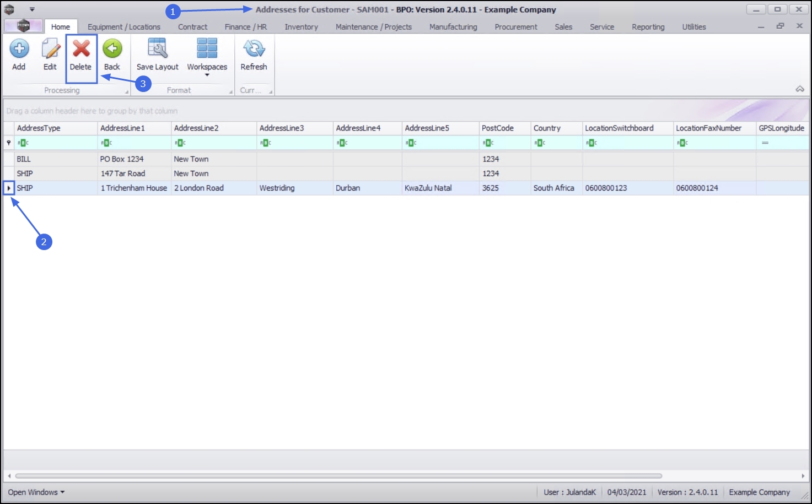This screenshot has width=812, height=504.
Task: Switch to the Sales tab
Action: tap(563, 26)
